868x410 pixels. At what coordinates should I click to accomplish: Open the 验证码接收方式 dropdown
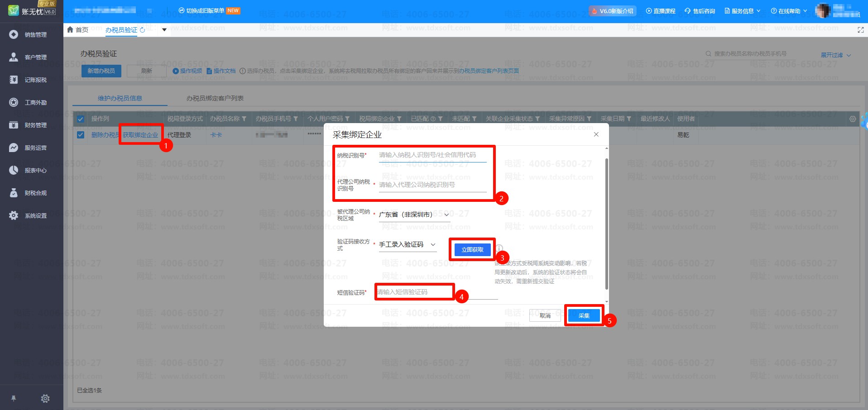coord(407,244)
